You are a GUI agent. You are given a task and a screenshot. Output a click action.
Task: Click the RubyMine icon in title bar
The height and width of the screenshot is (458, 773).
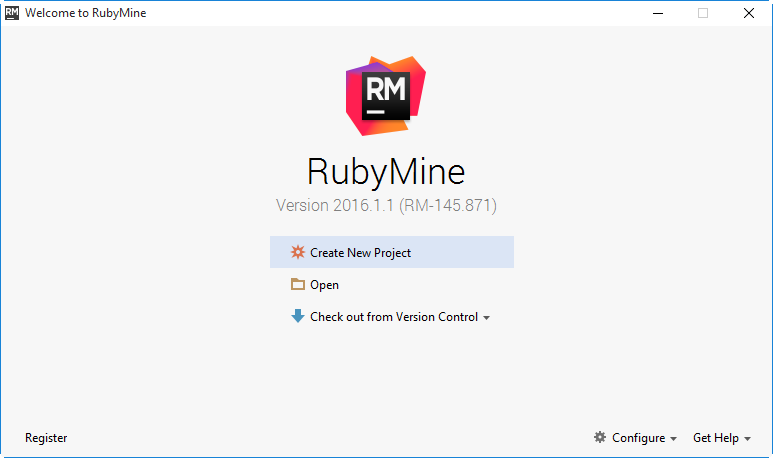(x=12, y=13)
